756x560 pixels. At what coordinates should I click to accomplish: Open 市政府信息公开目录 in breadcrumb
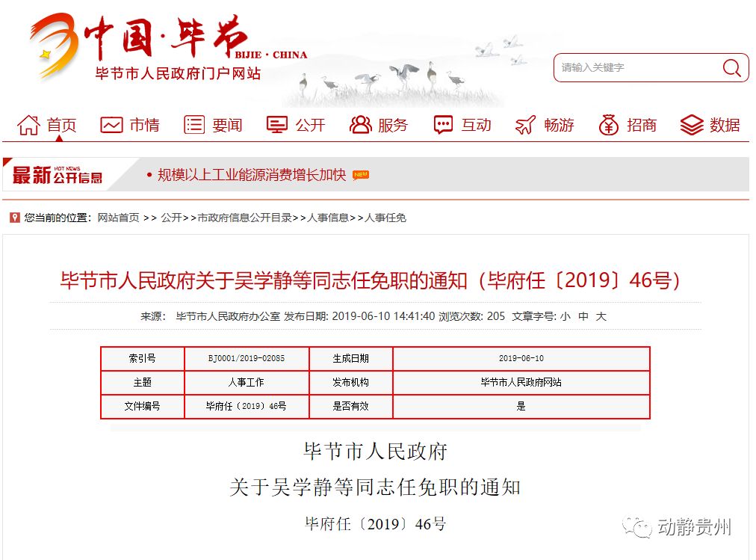click(x=244, y=218)
